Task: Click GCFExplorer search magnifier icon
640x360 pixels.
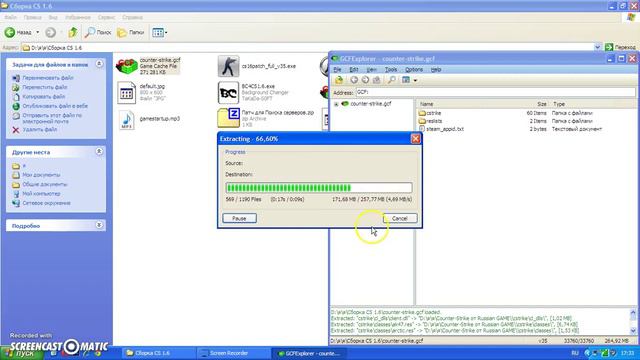Action: click(391, 80)
